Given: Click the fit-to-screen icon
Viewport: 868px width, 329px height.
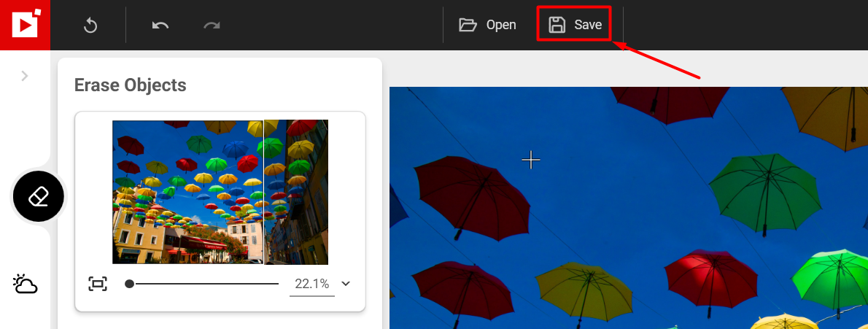Looking at the screenshot, I should click(x=97, y=284).
